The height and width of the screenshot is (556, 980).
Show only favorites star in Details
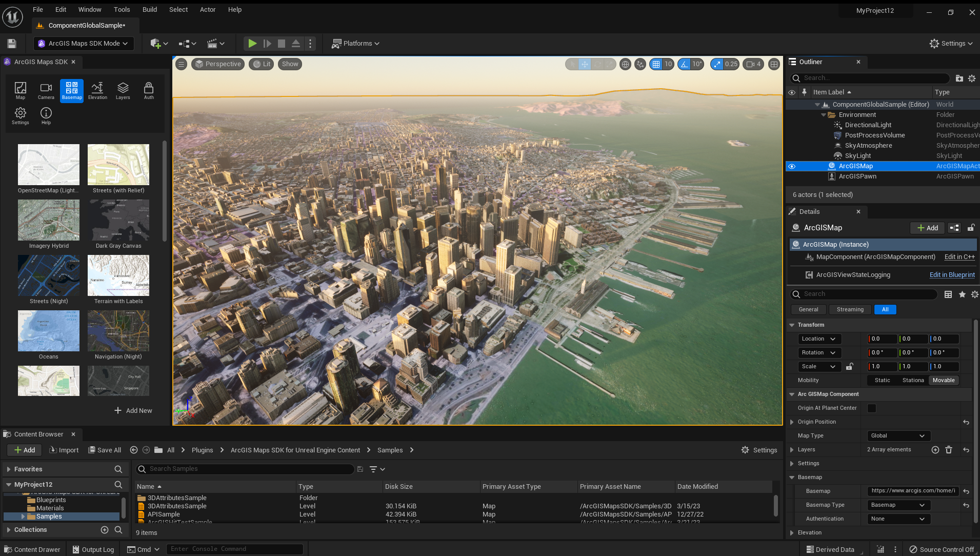point(962,294)
